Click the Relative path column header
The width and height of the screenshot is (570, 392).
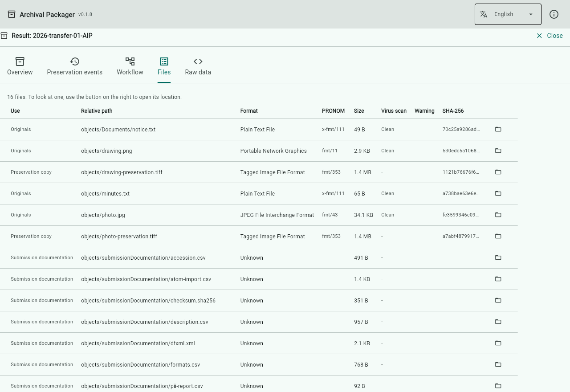(x=97, y=111)
